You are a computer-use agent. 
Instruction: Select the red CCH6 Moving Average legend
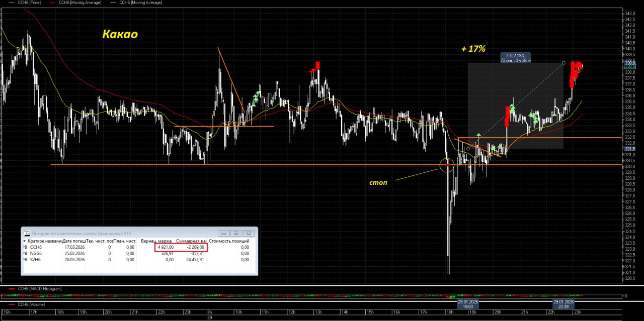pyautogui.click(x=74, y=3)
